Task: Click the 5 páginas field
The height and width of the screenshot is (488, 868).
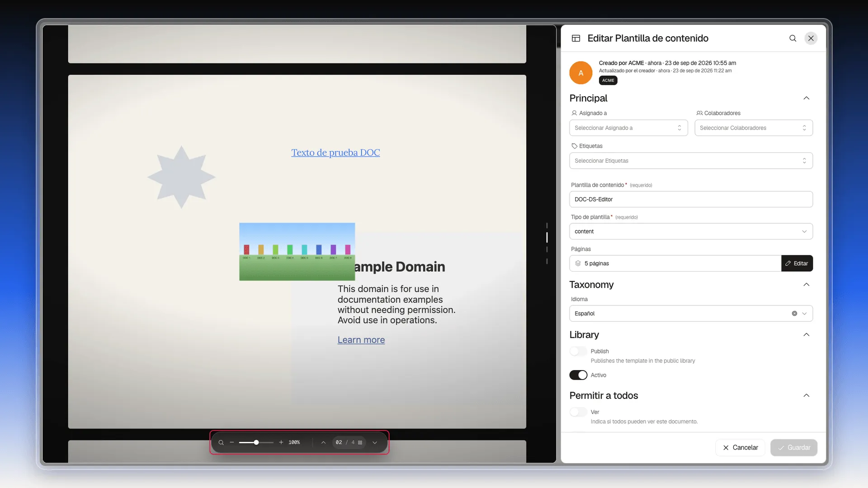Action: pos(675,263)
